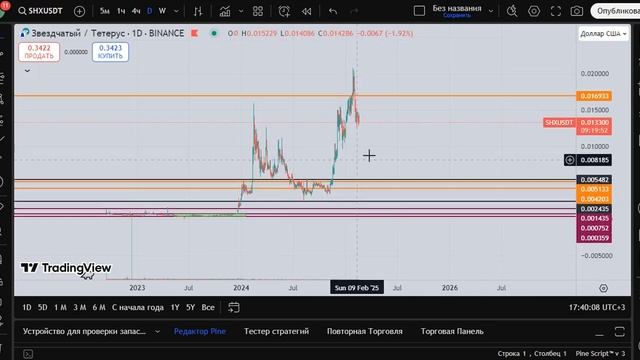This screenshot has height=360, width=640.
Task: Select the 3 M range button
Action: (x=80, y=307)
